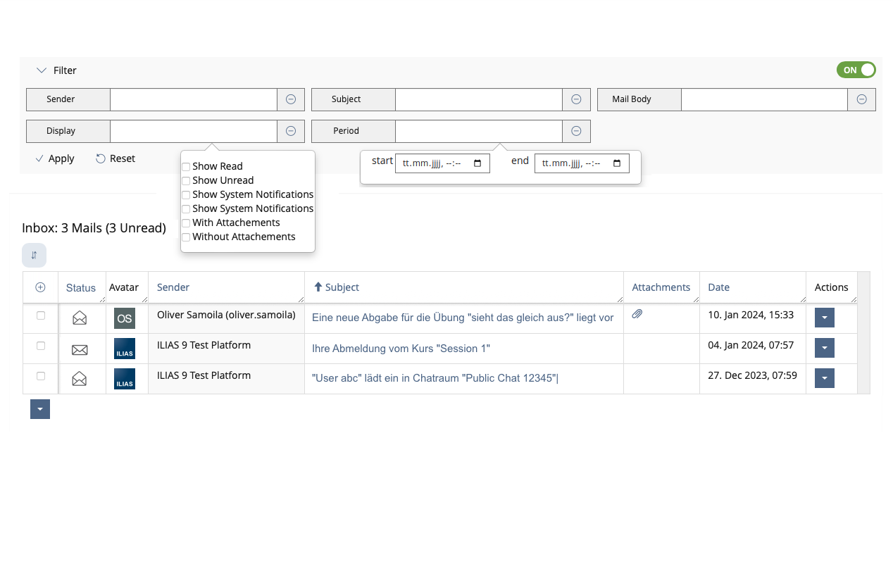Click the envelope status icon for Session 1 mail
The width and height of the screenshot is (893, 588).
[x=80, y=349]
